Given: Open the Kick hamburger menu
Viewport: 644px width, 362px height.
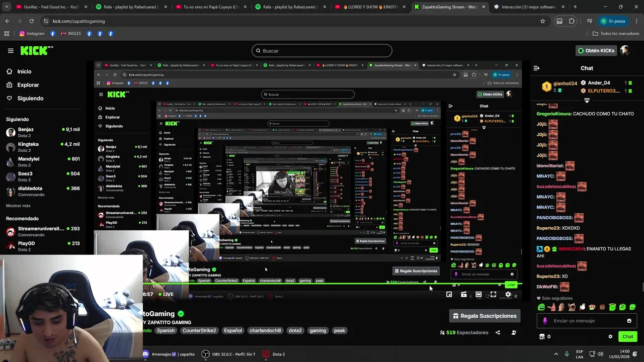Looking at the screenshot, I should [11, 50].
